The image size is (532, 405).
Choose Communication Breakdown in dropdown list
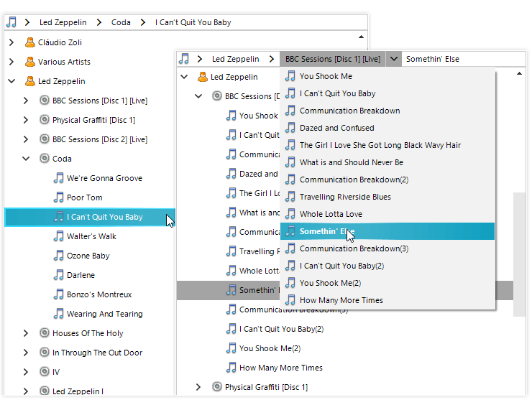387,111
